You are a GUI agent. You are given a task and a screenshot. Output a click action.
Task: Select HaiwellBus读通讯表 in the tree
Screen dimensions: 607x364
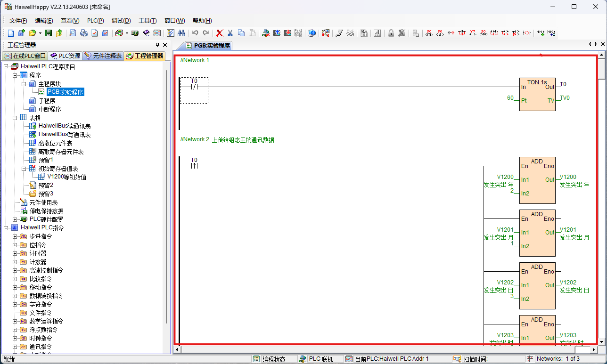65,126
